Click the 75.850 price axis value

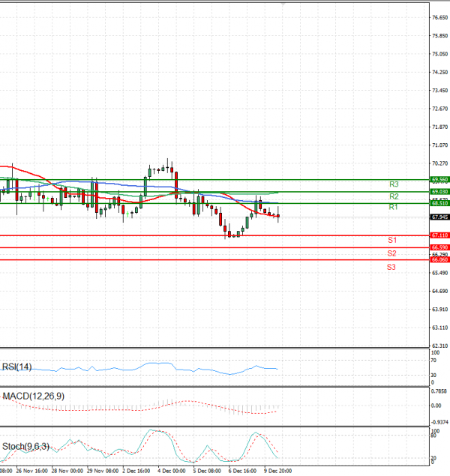440,36
